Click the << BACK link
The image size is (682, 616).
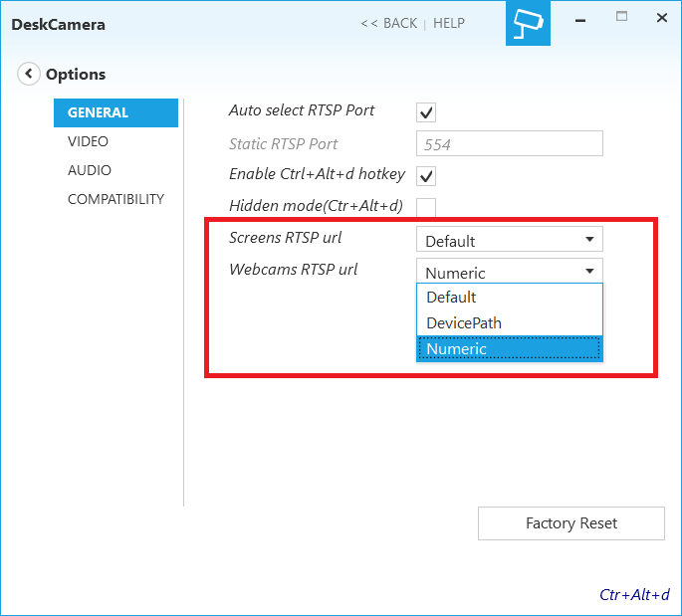[x=388, y=23]
